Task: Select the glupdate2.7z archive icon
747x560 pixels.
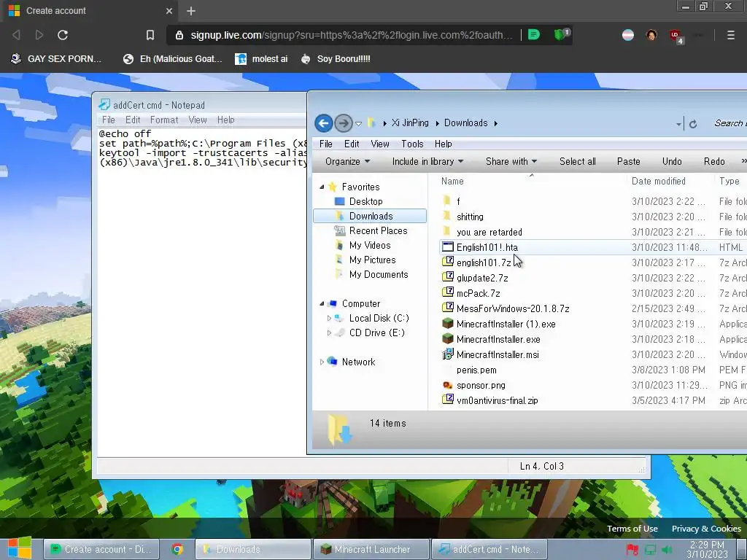Action: click(x=447, y=277)
